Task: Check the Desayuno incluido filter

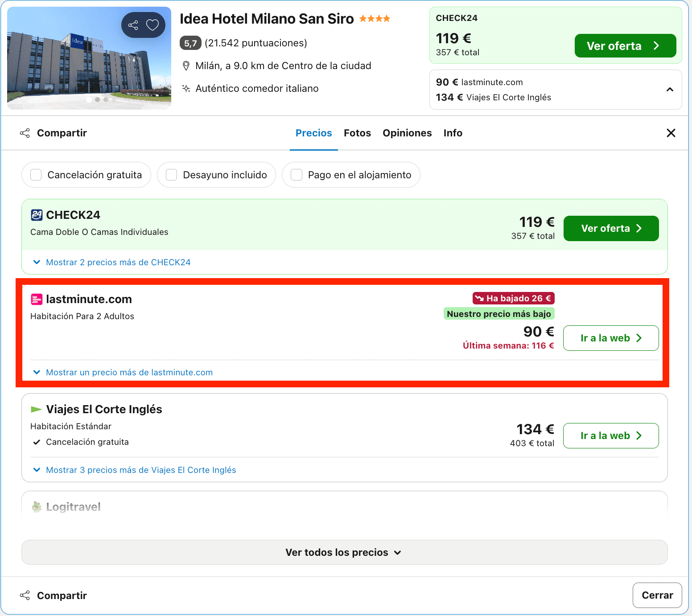Action: 172,175
